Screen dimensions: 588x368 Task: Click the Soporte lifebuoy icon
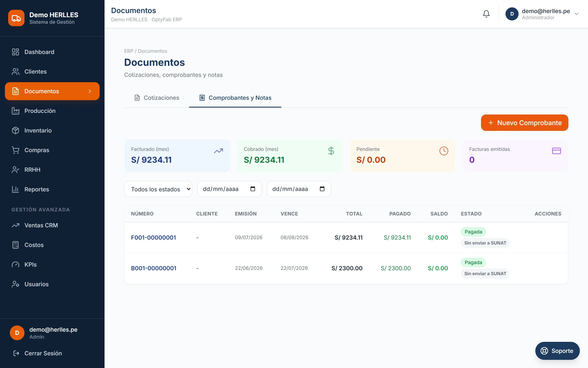click(544, 351)
